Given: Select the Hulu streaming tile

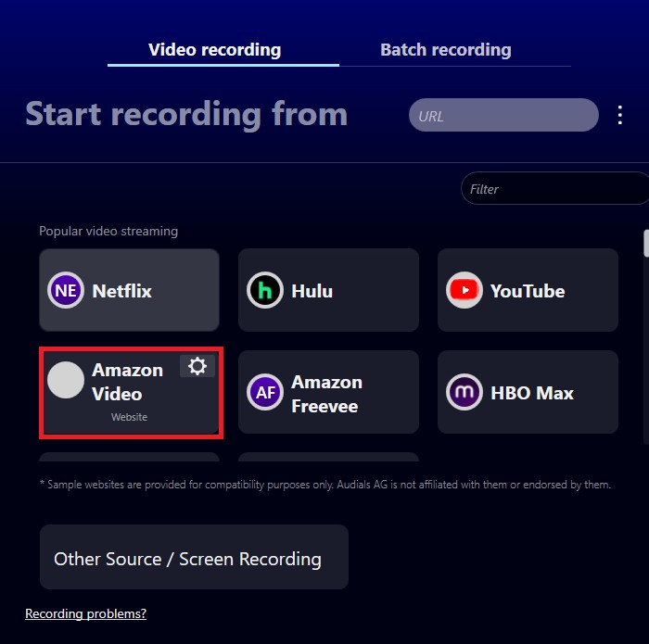Looking at the screenshot, I should coord(328,290).
